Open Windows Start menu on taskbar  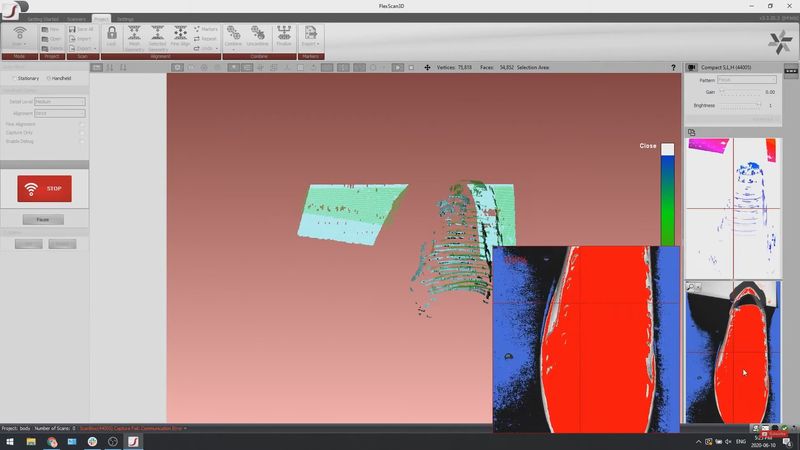click(10, 441)
